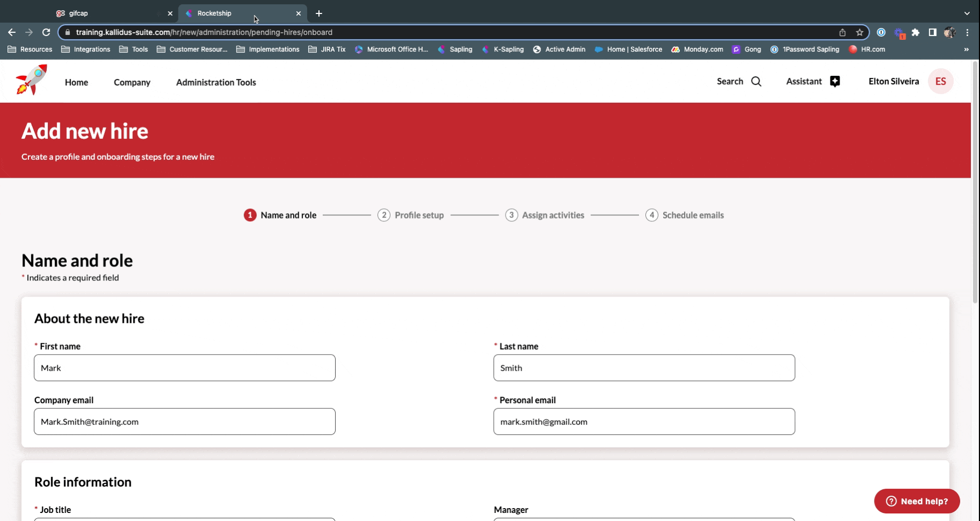Viewport: 980px width, 521px height.
Task: Switch to the gifcap tab
Action: pyautogui.click(x=108, y=13)
